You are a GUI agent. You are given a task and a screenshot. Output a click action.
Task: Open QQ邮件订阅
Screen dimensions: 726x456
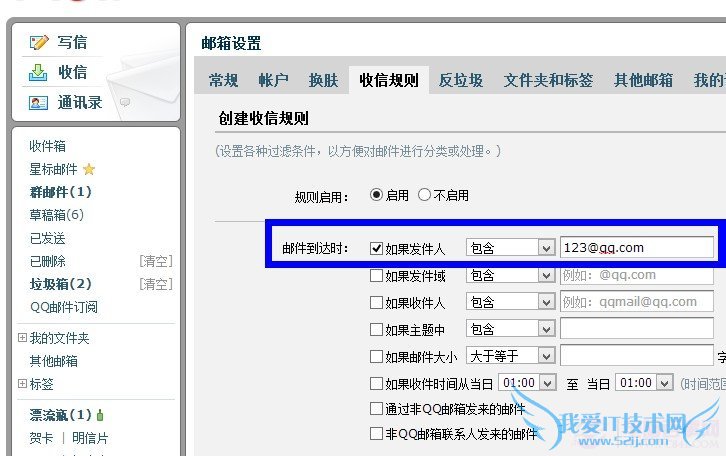[x=64, y=307]
